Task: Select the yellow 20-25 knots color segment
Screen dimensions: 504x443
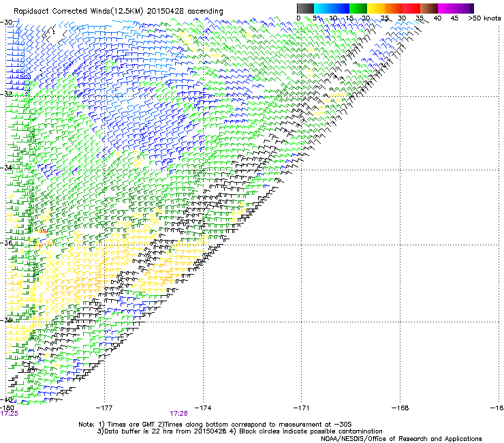Action: [376, 8]
